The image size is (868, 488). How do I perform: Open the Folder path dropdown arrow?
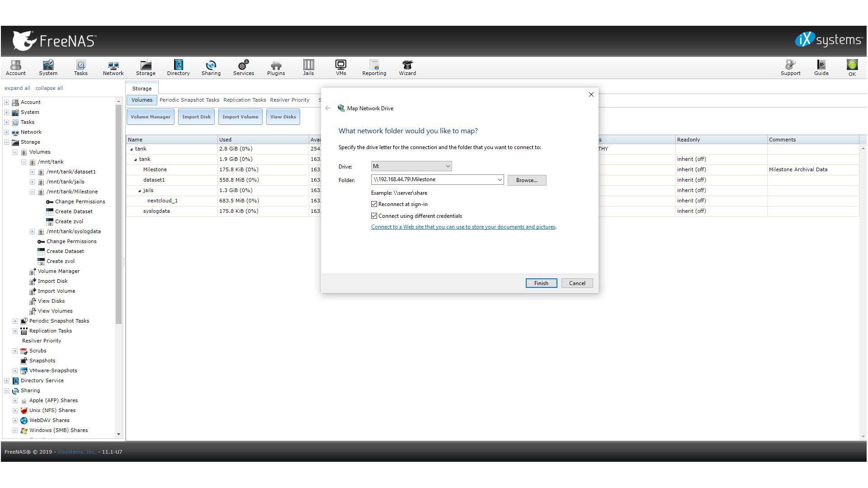pos(500,180)
